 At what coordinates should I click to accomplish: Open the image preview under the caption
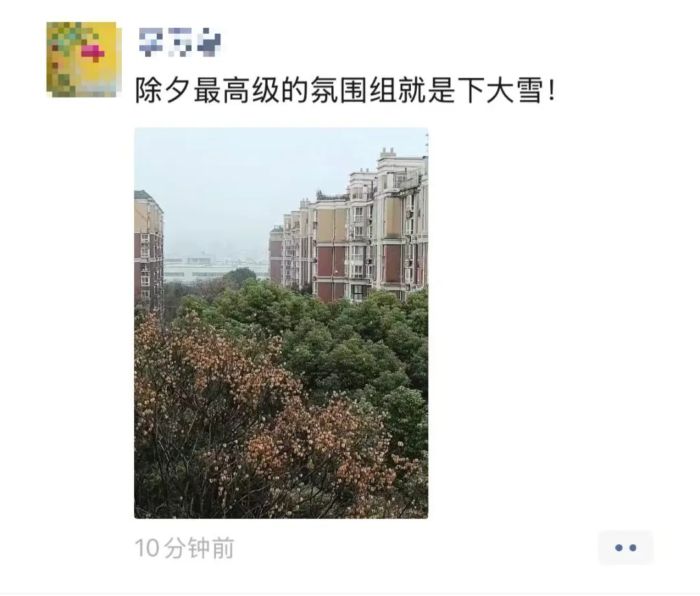point(281,323)
